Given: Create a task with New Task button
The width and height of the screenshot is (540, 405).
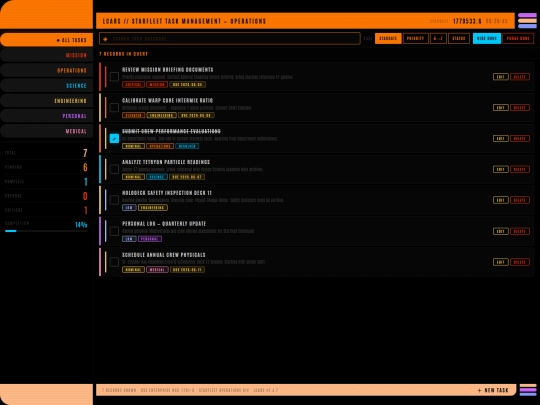Looking at the screenshot, I should click(x=493, y=390).
